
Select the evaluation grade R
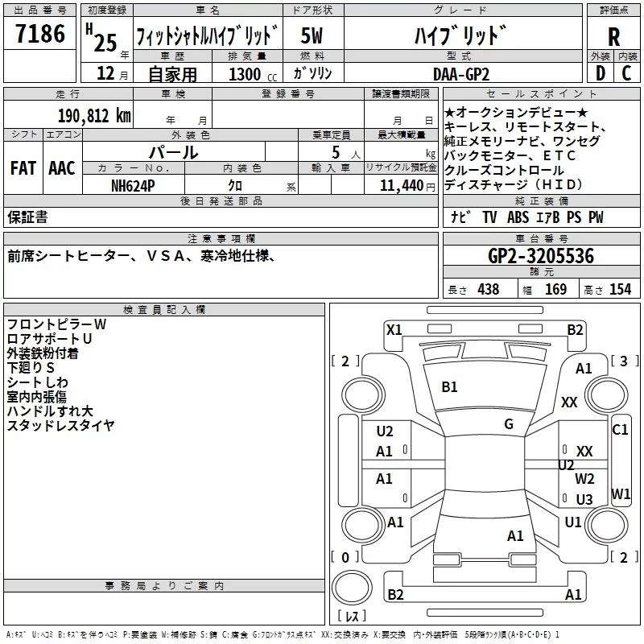click(613, 36)
